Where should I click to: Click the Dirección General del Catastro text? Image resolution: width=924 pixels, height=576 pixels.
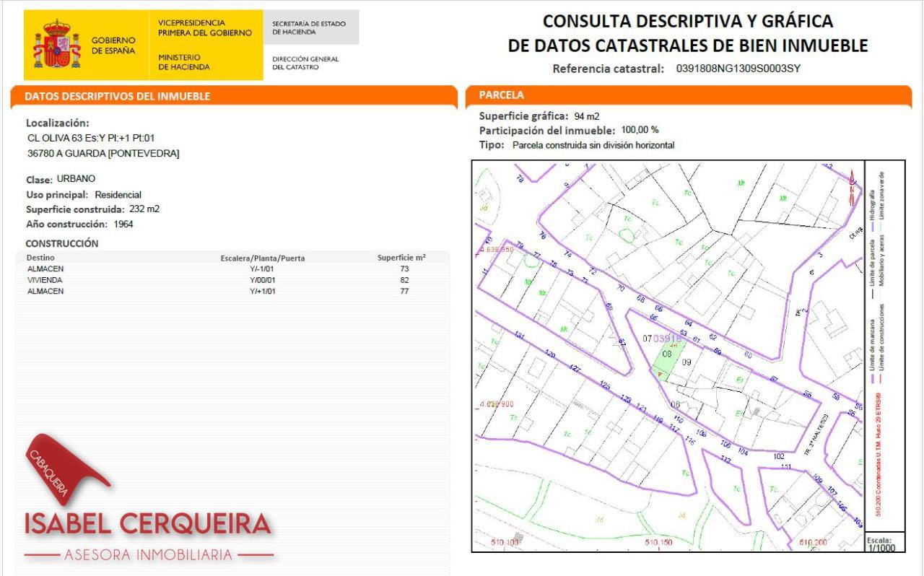[305, 63]
